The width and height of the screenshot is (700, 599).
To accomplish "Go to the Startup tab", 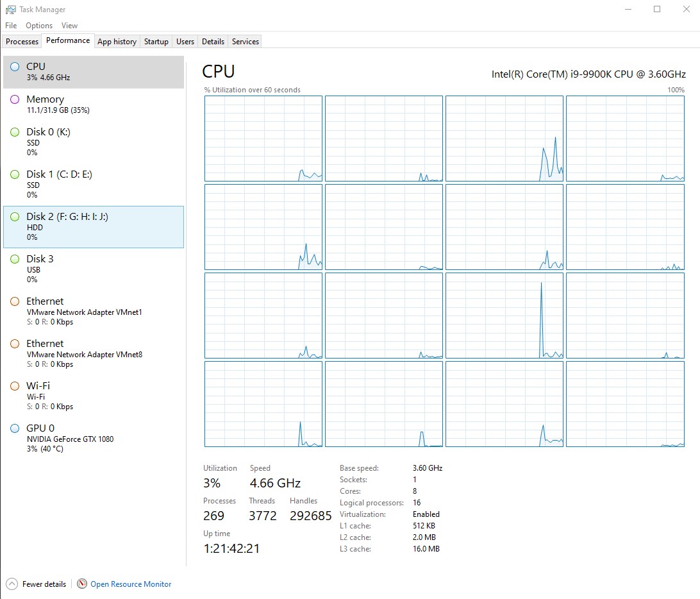I will [156, 42].
